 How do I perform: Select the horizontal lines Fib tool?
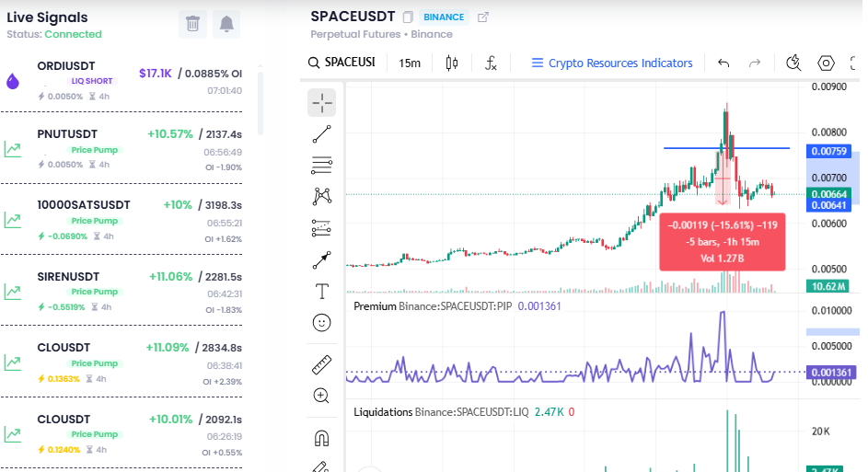coord(321,165)
